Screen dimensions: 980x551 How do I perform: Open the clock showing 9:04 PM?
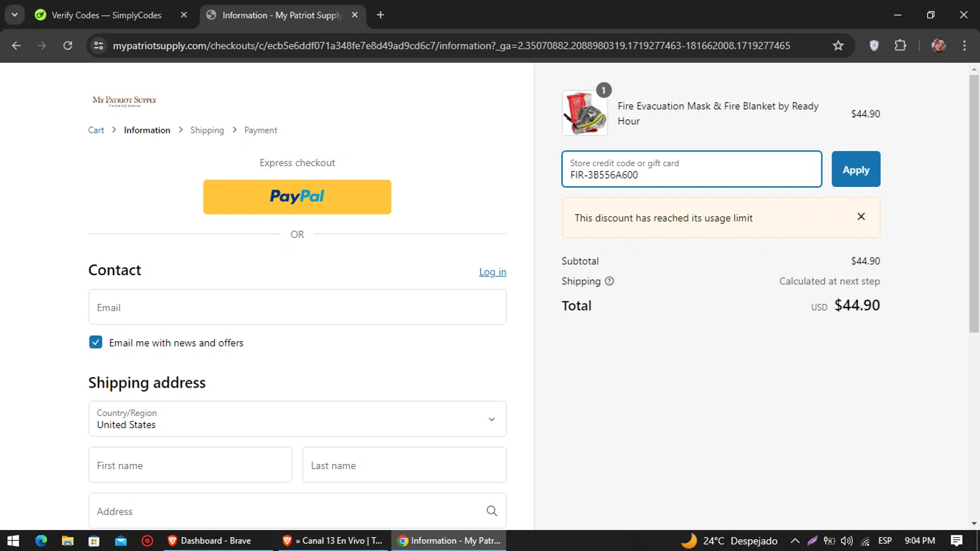920,541
